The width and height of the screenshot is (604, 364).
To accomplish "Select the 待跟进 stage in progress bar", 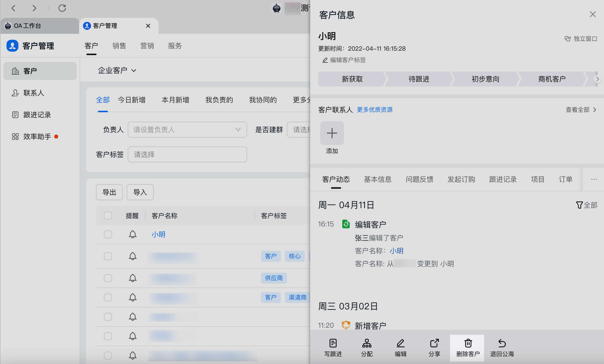I will (419, 79).
